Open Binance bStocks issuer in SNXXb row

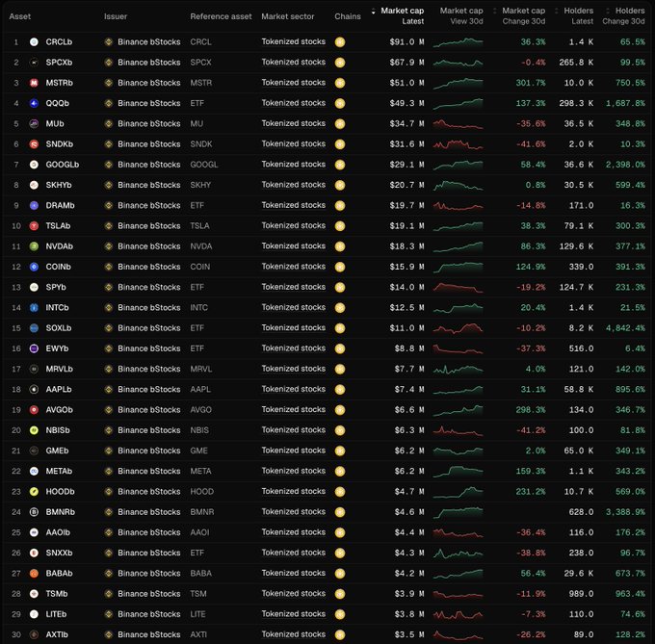[149, 553]
